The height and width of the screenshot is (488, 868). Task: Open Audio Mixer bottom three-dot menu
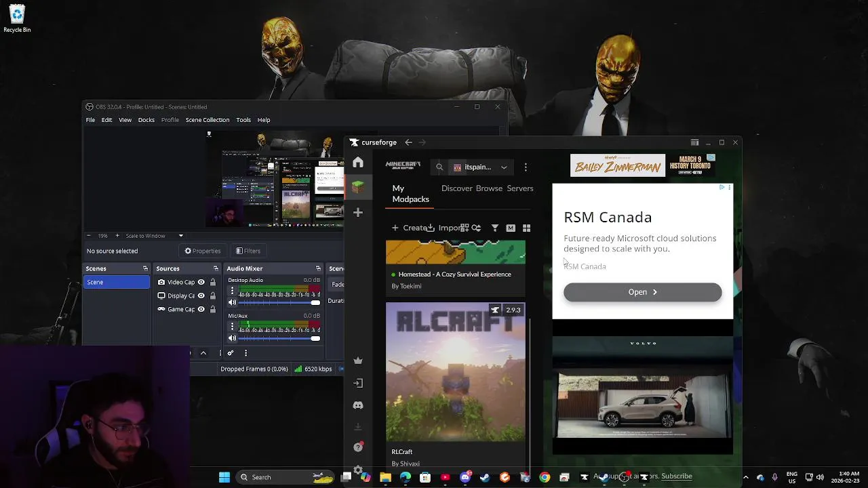tap(245, 353)
